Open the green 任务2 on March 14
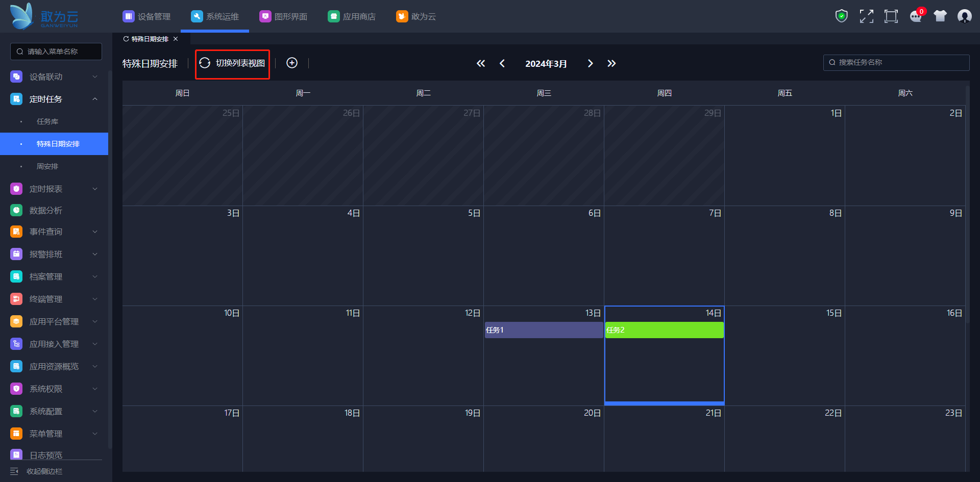Image resolution: width=980 pixels, height=482 pixels. click(664, 330)
